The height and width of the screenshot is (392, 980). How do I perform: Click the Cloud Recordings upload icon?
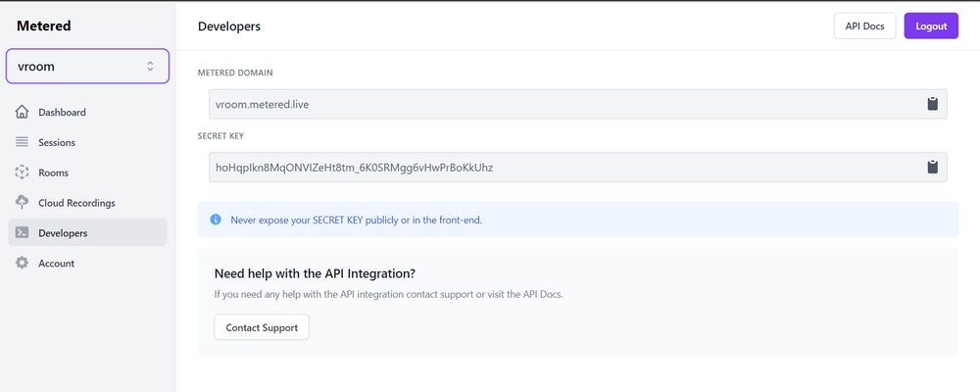pos(22,203)
